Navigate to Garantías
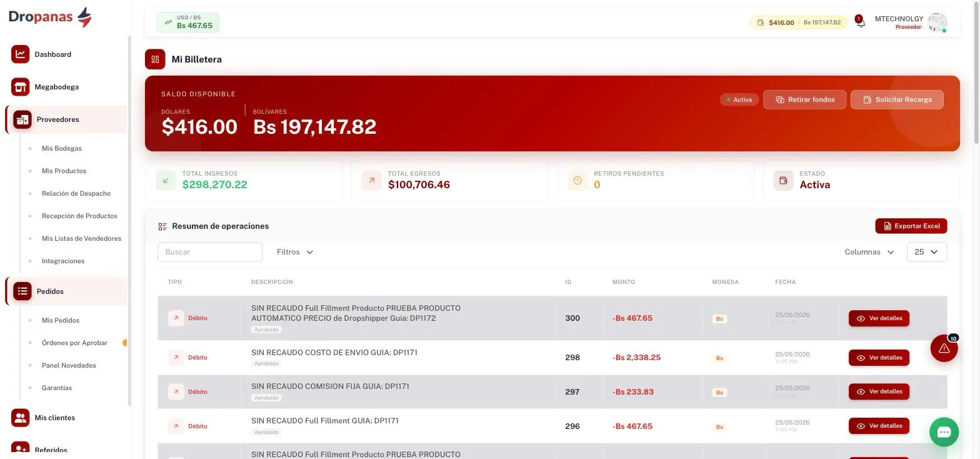 click(x=57, y=388)
